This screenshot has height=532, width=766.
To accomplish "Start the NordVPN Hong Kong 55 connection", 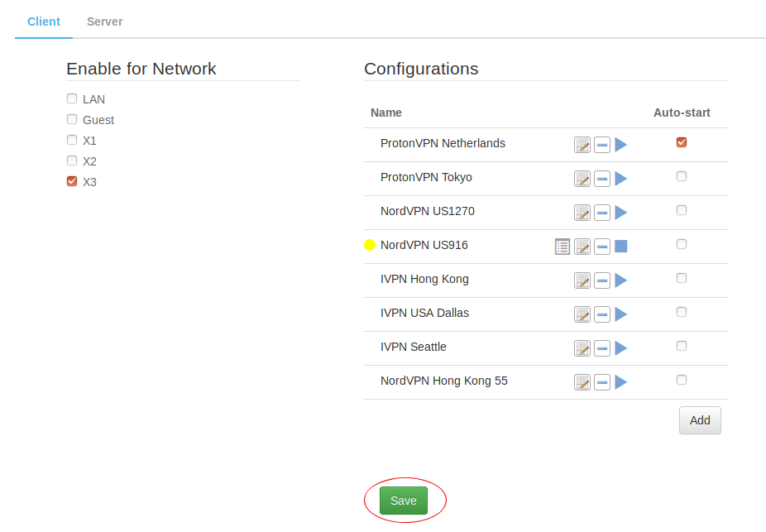I will click(621, 382).
